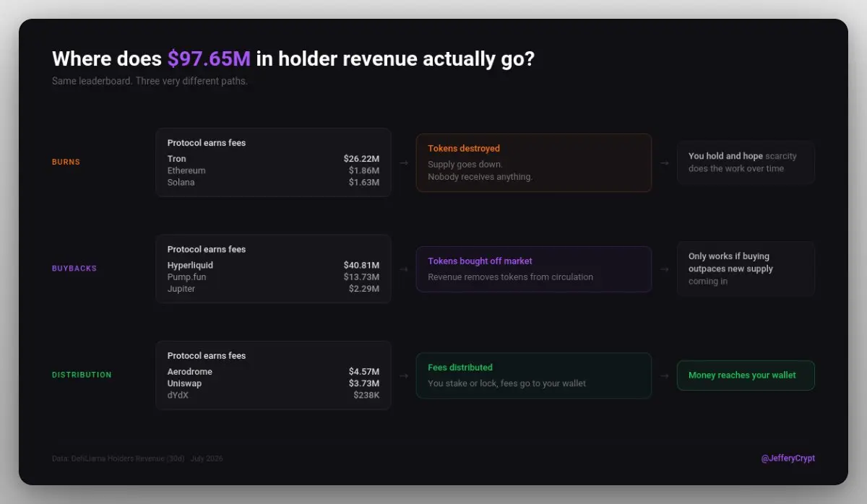The image size is (867, 504).
Task: Click the arrow after Tokens bought off market
Action: [665, 269]
